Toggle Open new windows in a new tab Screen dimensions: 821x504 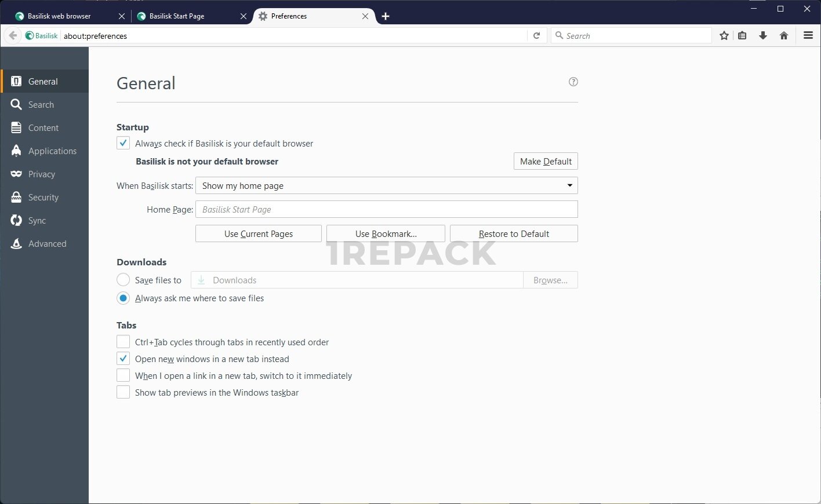[123, 359]
